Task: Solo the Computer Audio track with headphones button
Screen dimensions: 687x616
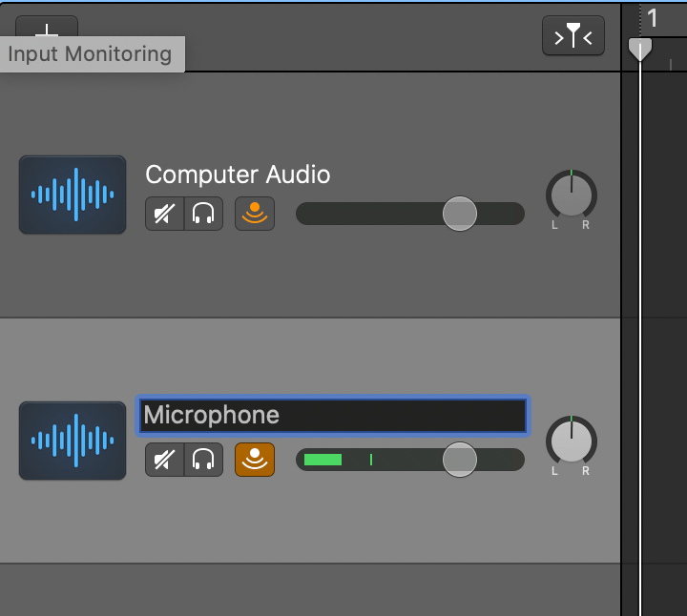Action: point(202,215)
